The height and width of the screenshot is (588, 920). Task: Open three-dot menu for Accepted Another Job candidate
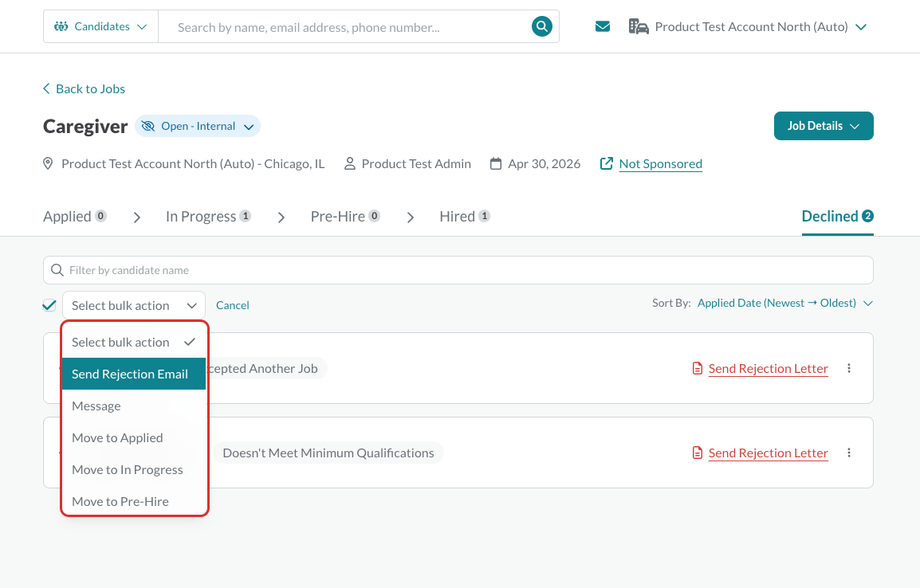(849, 368)
